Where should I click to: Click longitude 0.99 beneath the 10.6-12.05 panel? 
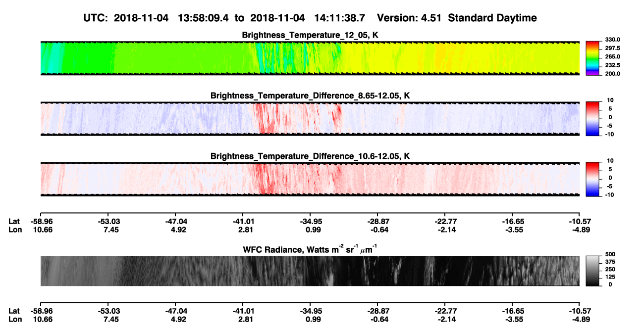coord(313,230)
